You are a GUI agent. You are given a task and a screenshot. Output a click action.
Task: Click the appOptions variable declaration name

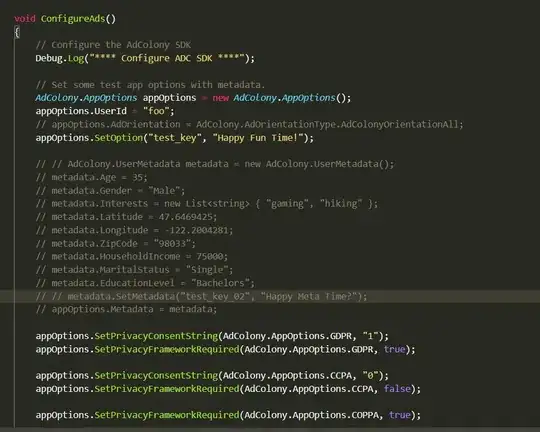click(x=169, y=98)
